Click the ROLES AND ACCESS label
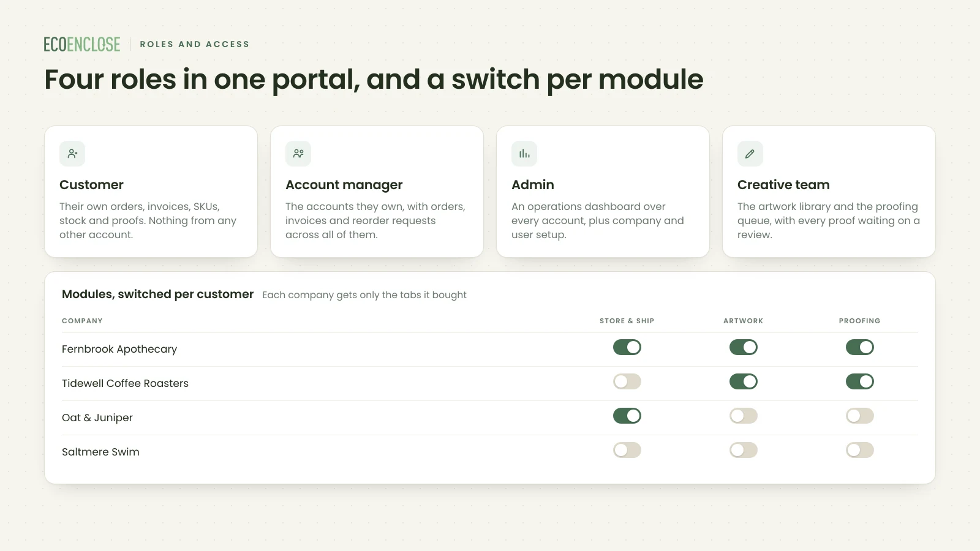 (x=195, y=44)
